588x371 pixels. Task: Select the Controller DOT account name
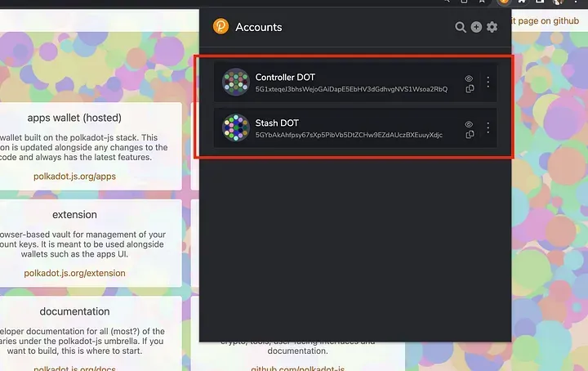(285, 77)
